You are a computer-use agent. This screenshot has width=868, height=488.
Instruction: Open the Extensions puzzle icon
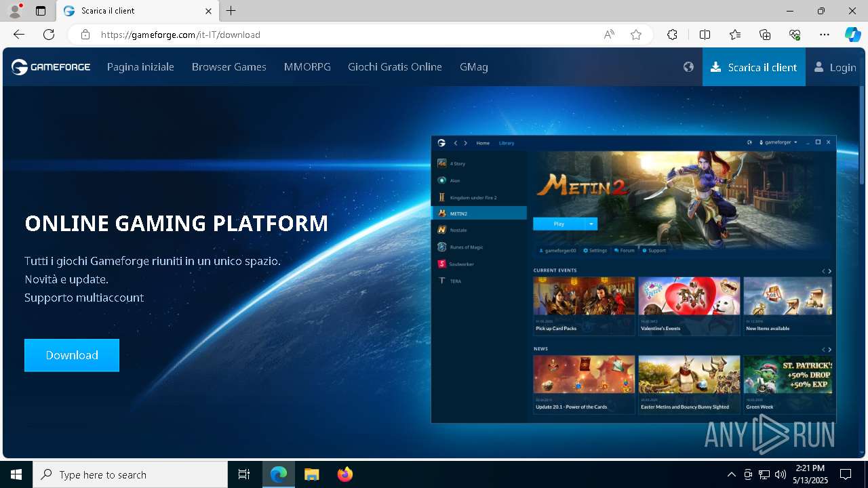coord(672,35)
